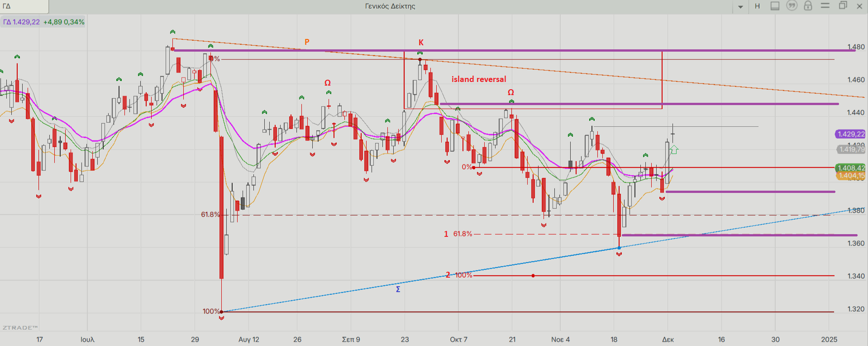Image resolution: width=868 pixels, height=346 pixels.
Task: Click the 1.460 price axis label
Action: (856, 80)
